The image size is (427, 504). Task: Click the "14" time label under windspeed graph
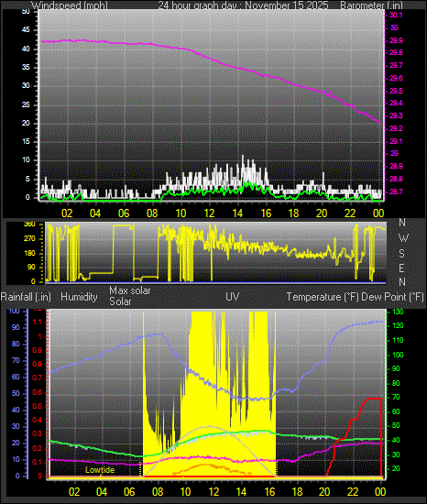point(237,214)
